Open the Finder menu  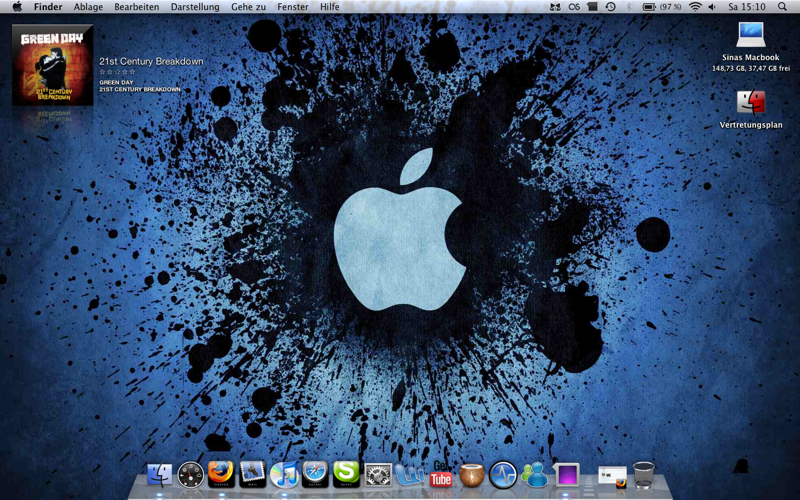48,7
